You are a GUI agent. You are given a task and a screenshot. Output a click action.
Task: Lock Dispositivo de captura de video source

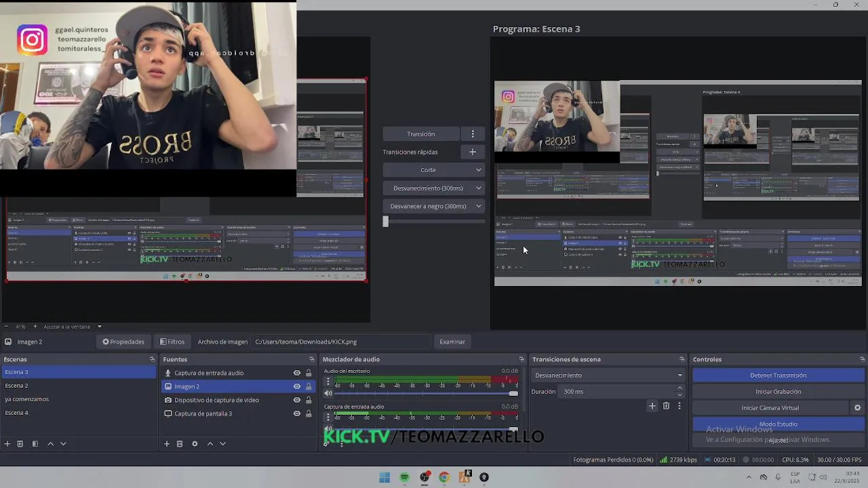tap(309, 400)
